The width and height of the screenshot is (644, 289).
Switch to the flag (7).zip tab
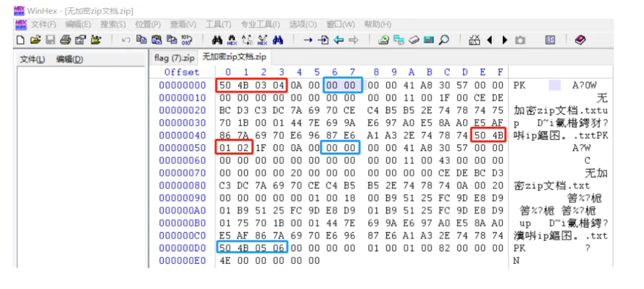174,57
